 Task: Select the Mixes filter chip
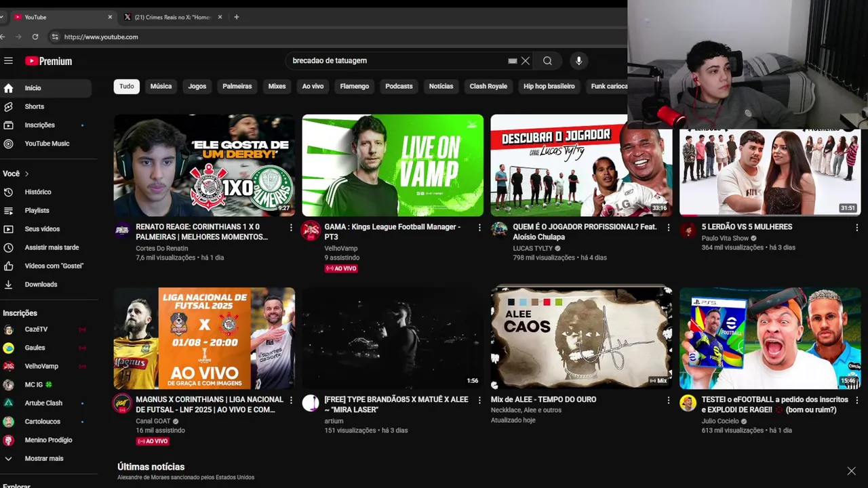(277, 87)
